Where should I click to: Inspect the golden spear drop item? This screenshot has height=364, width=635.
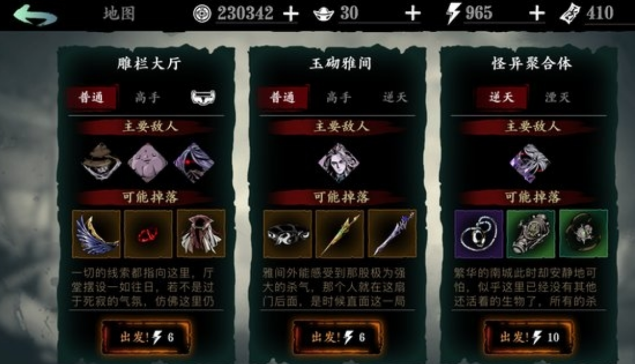coord(340,234)
